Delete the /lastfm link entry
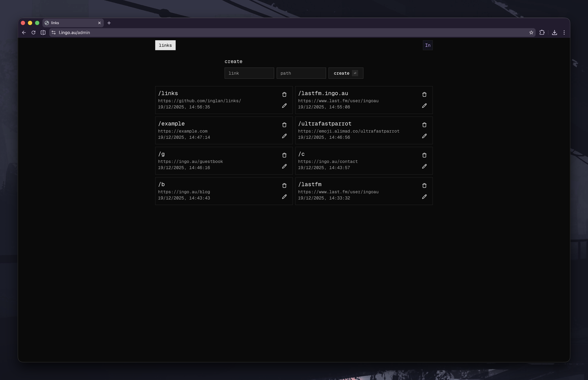 (x=424, y=186)
